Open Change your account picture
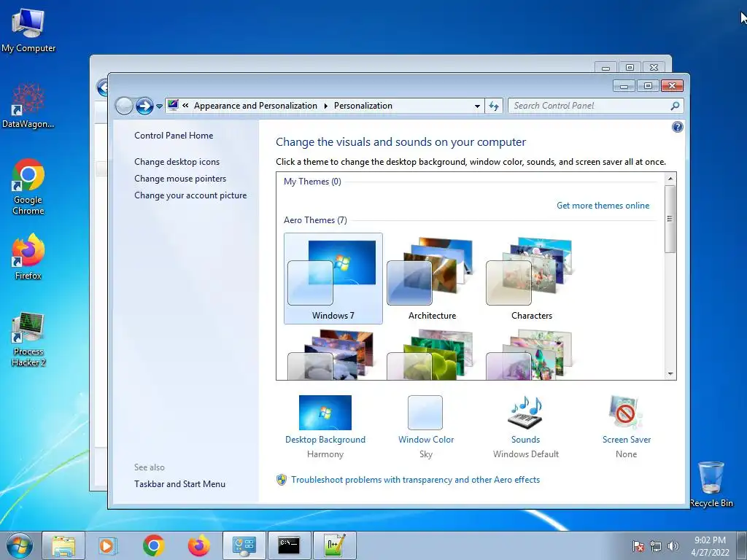The image size is (747, 560). pyautogui.click(x=190, y=195)
